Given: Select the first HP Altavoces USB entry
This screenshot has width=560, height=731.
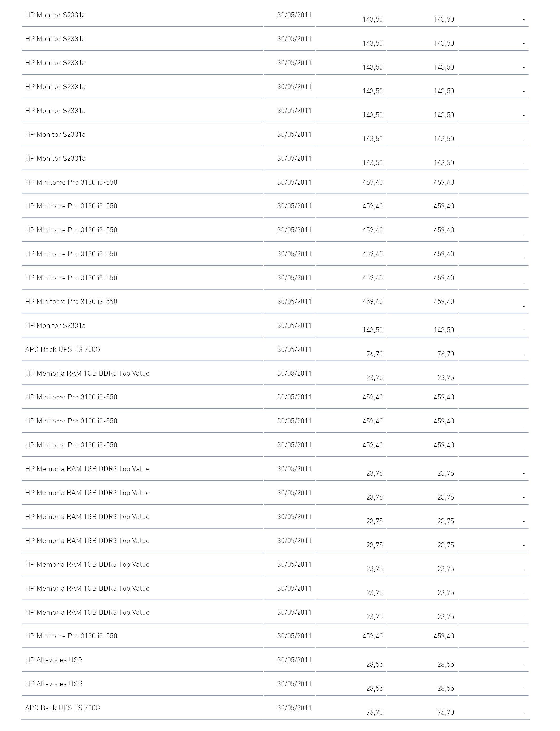Looking at the screenshot, I should pyautogui.click(x=54, y=660).
